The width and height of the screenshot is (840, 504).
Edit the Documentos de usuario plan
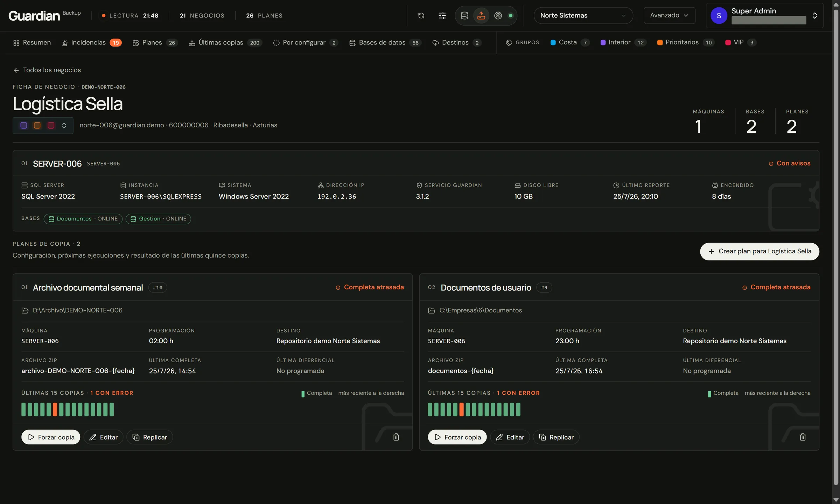(x=510, y=437)
